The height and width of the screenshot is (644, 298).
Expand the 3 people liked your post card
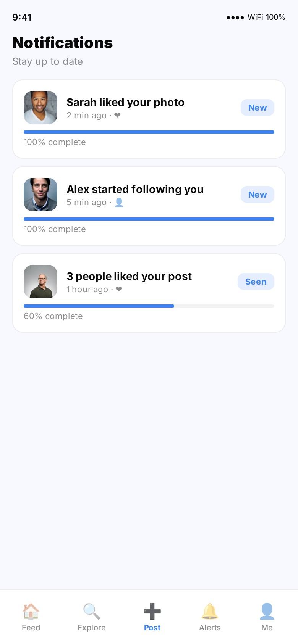click(149, 293)
